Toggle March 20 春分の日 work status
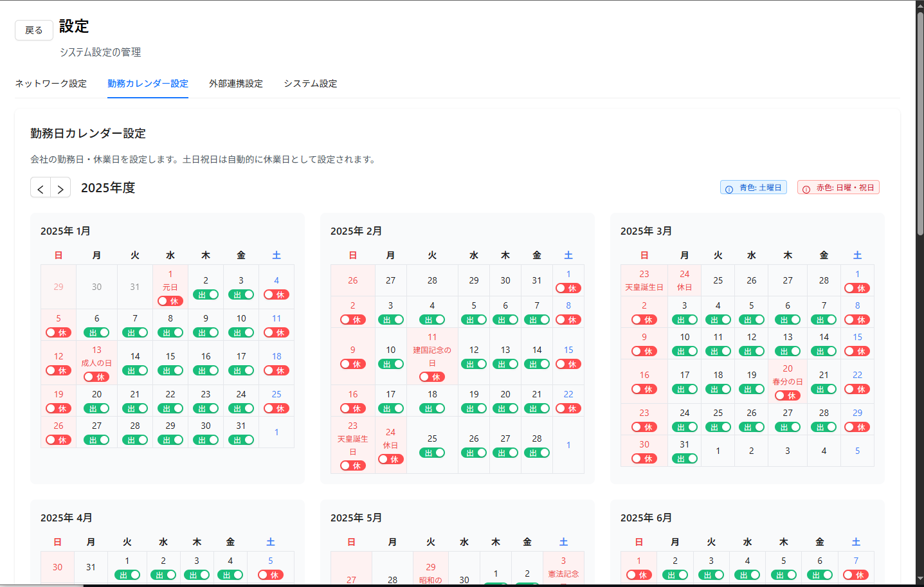This screenshot has height=587, width=924. click(x=787, y=395)
